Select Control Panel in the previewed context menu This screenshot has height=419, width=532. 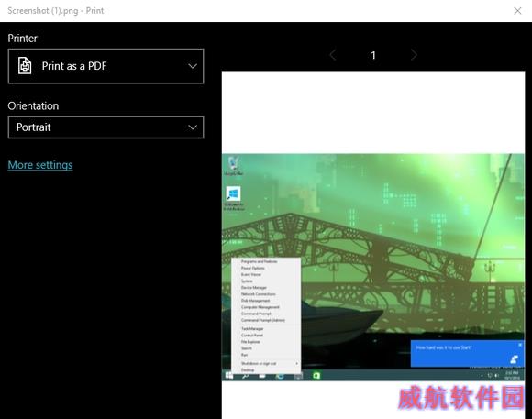pyautogui.click(x=251, y=336)
